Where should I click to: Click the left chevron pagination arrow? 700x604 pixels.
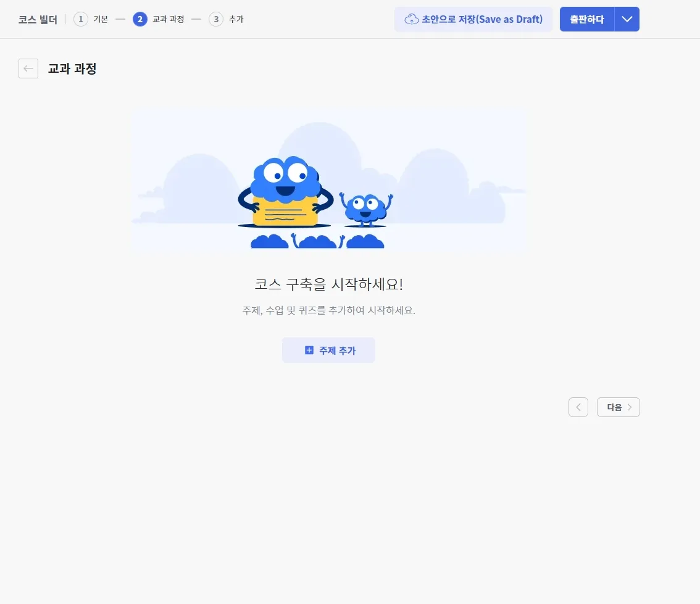[578, 407]
